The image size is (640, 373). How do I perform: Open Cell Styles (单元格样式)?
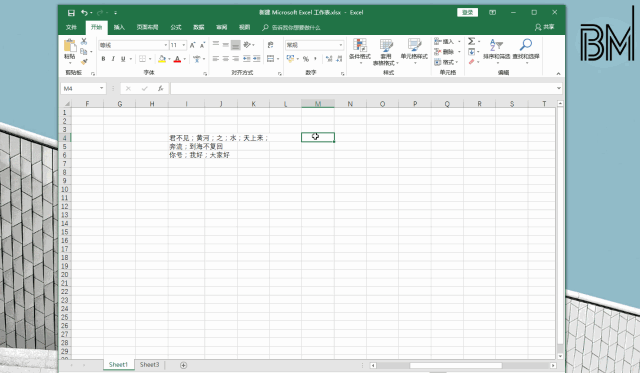pos(414,51)
